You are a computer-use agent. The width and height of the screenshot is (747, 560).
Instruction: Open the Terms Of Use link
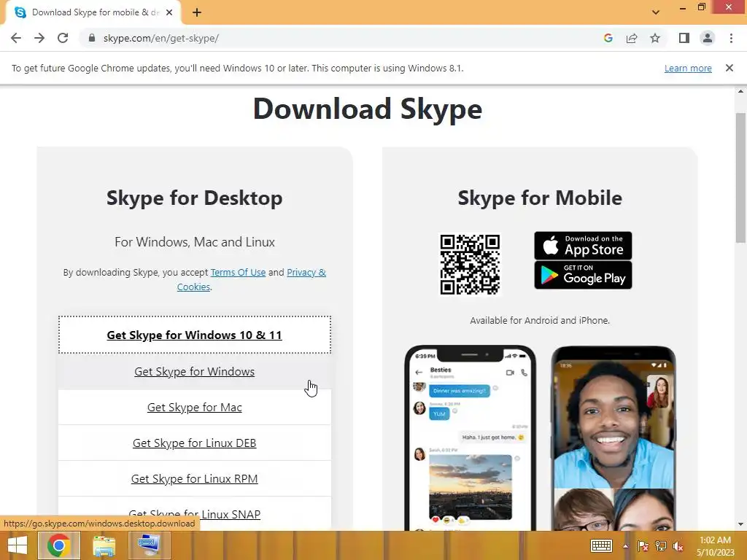[238, 273]
